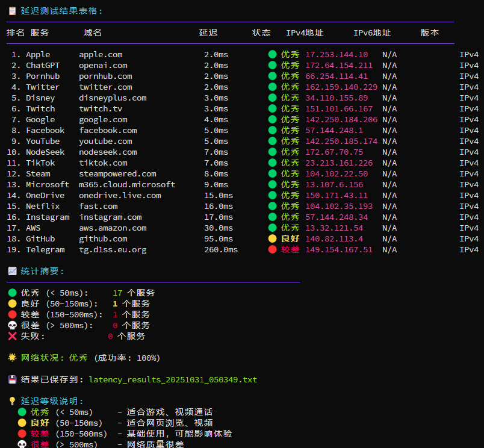Screen dimensions: 484x448
Task: Select the m365.cloud.microsoft domain text
Action: [x=127, y=185]
